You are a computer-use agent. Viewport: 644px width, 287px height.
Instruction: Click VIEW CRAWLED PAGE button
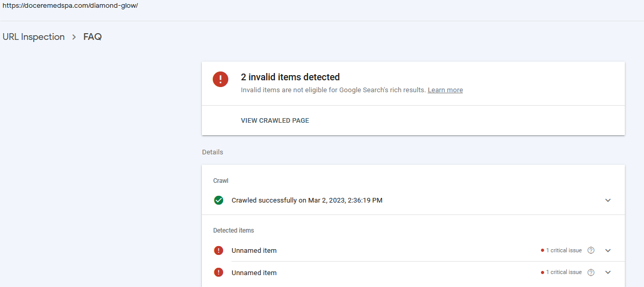pos(275,121)
